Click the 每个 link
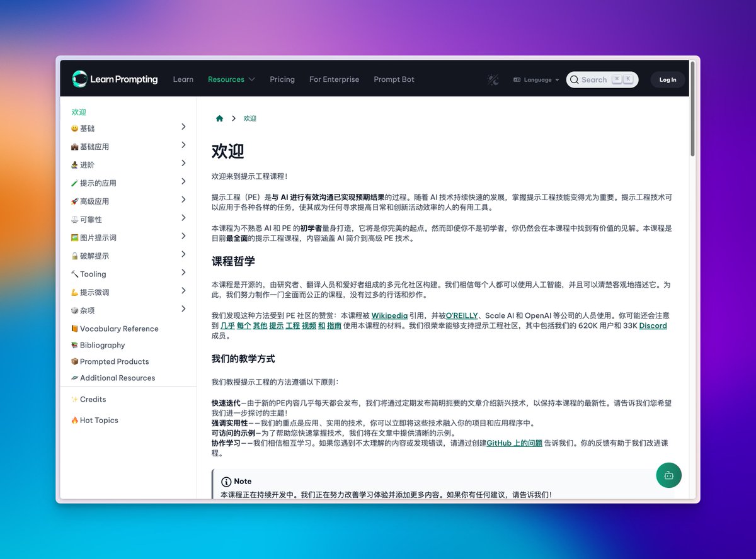This screenshot has width=756, height=559. pos(243,325)
